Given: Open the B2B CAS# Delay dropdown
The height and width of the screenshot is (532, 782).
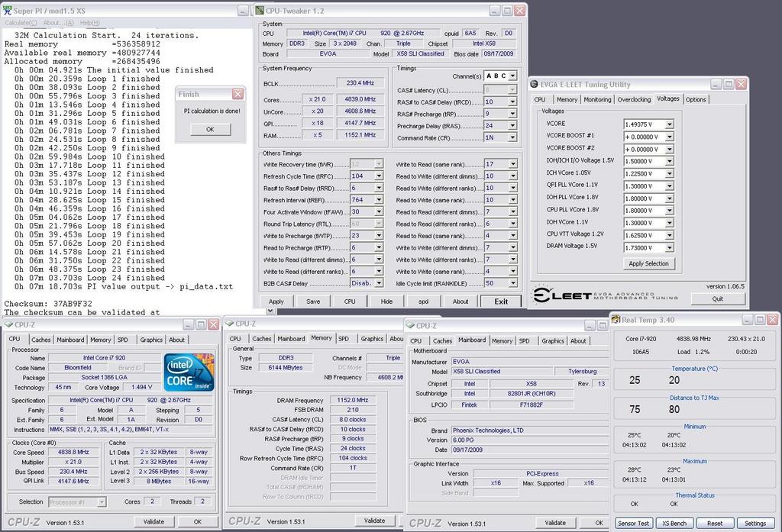Looking at the screenshot, I should 379,283.
